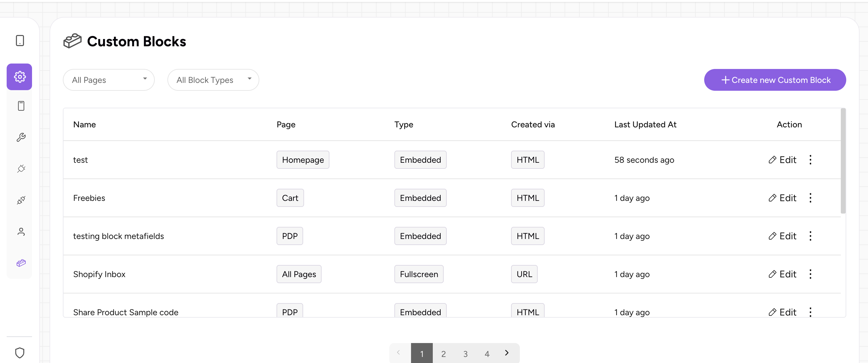Click the tablet device icon at sidebar top
The height and width of the screenshot is (363, 868).
(x=20, y=41)
